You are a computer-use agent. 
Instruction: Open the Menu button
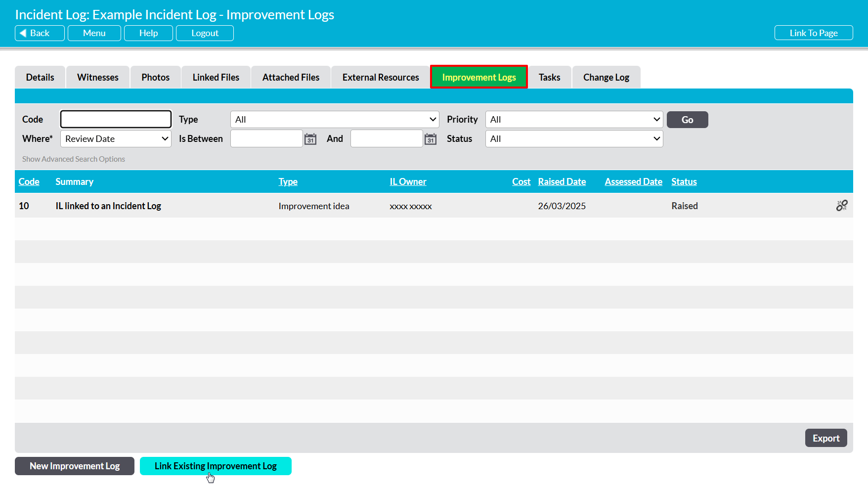point(94,33)
